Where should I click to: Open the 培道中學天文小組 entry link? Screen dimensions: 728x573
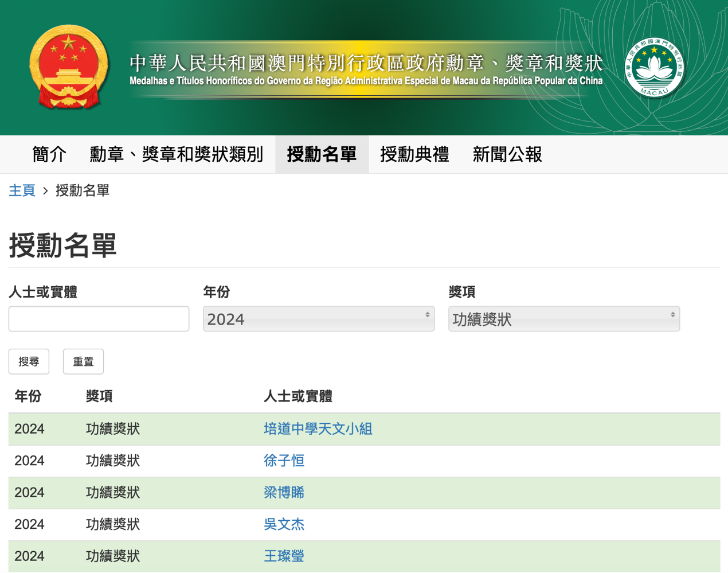[x=318, y=429]
